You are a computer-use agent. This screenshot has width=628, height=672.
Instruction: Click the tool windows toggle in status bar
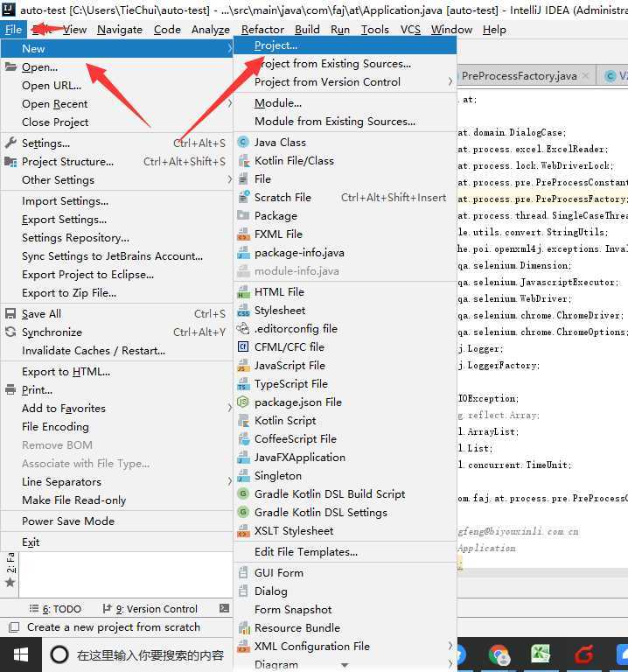14,627
